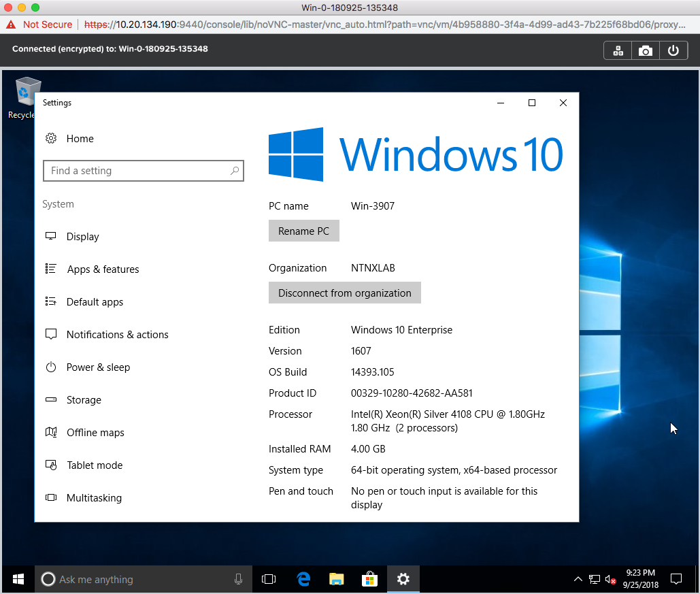Screen dimensions: 700x594
Task: Open Task View from the taskbar
Action: (269, 579)
